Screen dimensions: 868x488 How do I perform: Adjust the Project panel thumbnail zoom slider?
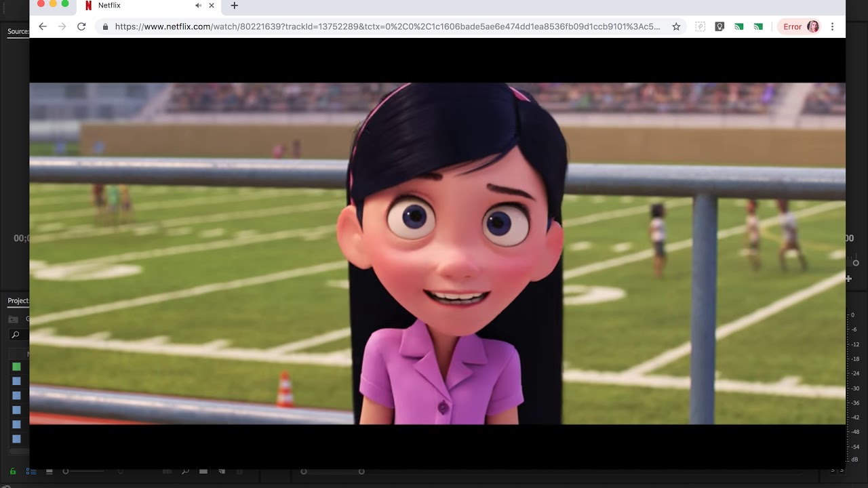[x=83, y=471]
